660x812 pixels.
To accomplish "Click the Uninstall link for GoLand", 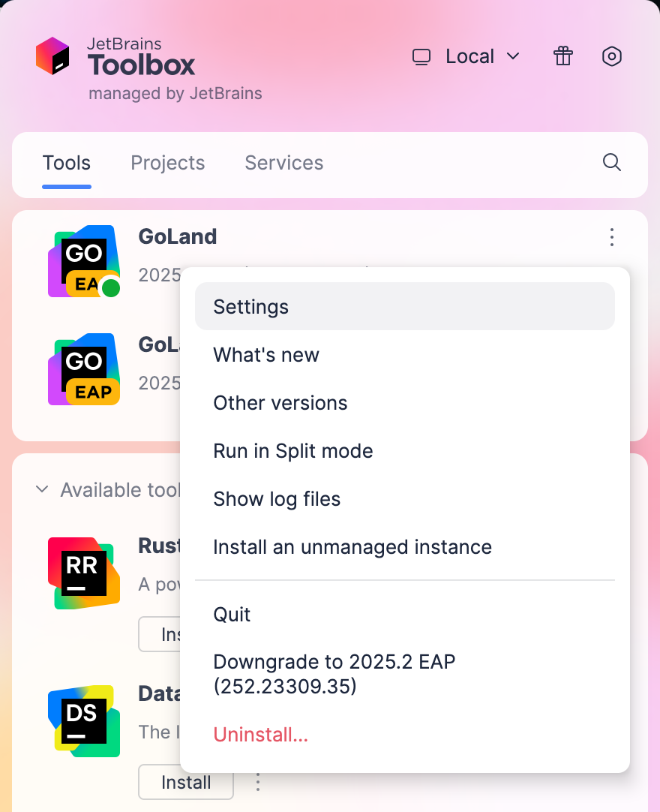I will click(260, 735).
